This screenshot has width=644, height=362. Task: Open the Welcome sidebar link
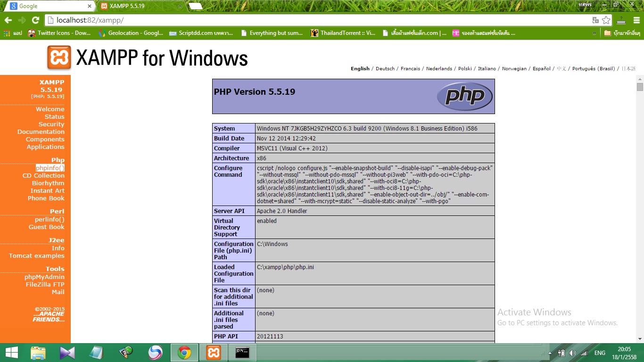click(50, 109)
